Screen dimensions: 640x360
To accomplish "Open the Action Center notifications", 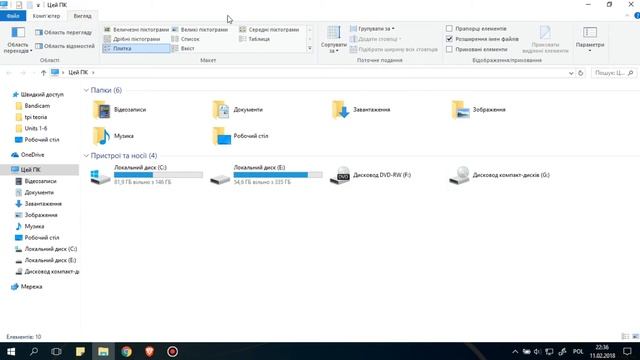I will pyautogui.click(x=627, y=351).
